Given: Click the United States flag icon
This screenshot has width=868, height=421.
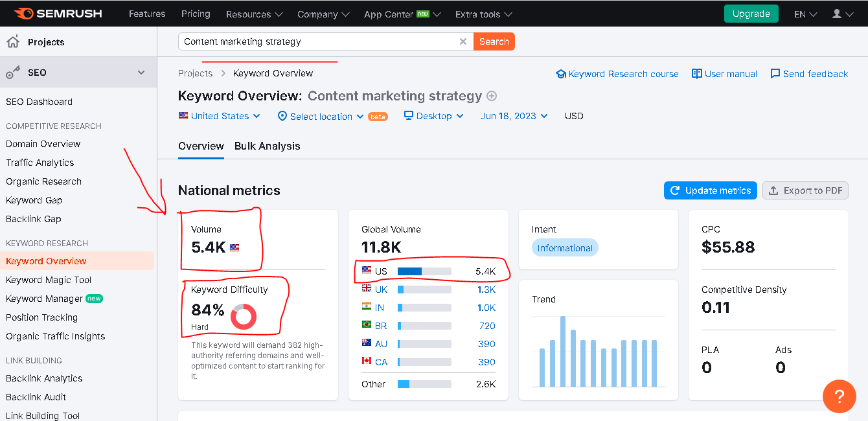Looking at the screenshot, I should (x=183, y=116).
